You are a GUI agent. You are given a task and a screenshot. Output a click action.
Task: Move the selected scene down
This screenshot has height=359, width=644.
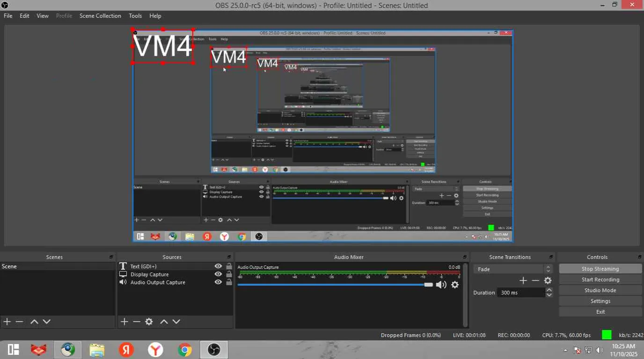click(x=47, y=322)
